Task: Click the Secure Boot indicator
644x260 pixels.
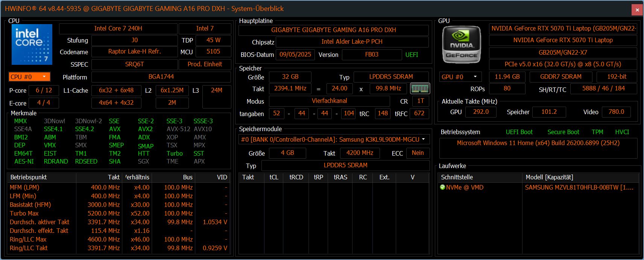Action: (x=563, y=132)
